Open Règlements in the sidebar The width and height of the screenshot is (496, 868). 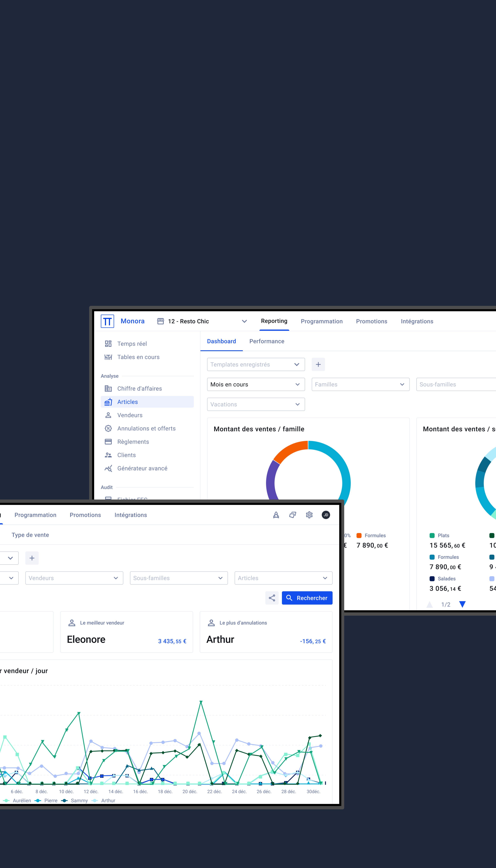(x=147, y=442)
